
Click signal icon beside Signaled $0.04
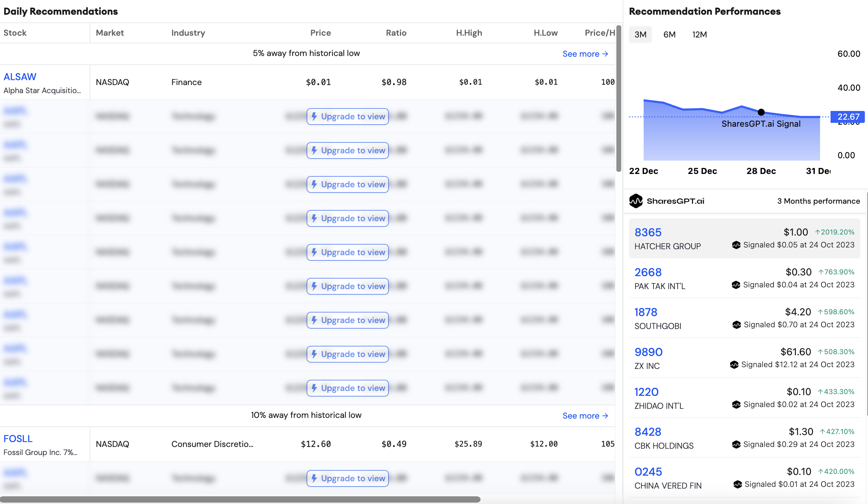coord(736,285)
